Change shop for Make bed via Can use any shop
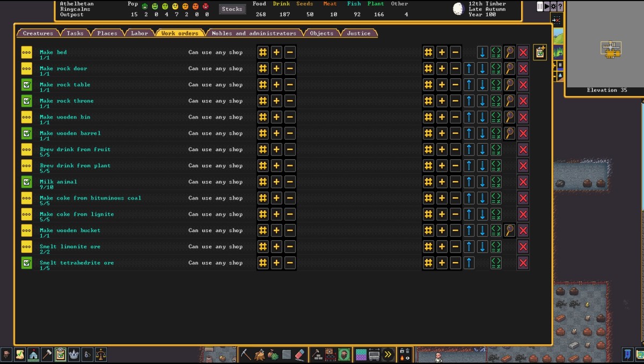This screenshot has width=644, height=364. pos(215,53)
